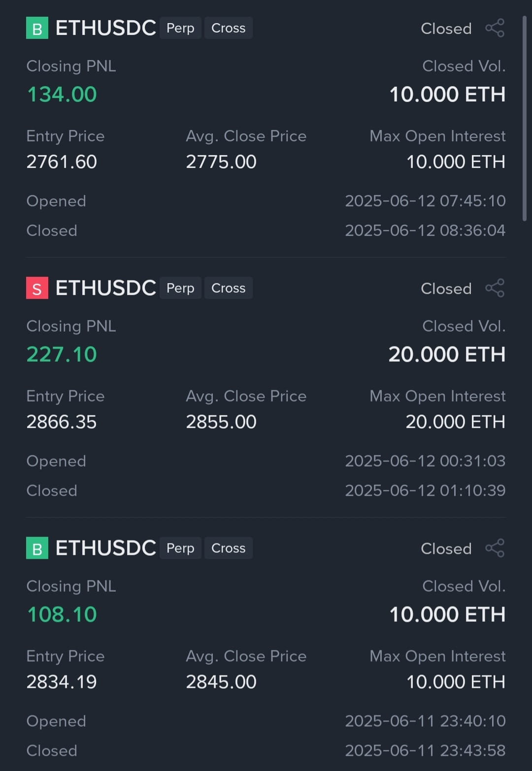The height and width of the screenshot is (771, 532).
Task: Share the 108.10 PNL ETHUSDC position
Action: point(495,548)
